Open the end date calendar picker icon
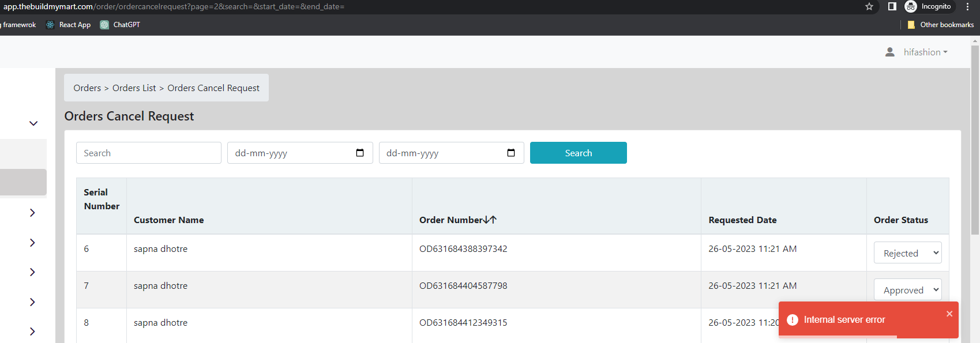The height and width of the screenshot is (343, 980). 511,153
